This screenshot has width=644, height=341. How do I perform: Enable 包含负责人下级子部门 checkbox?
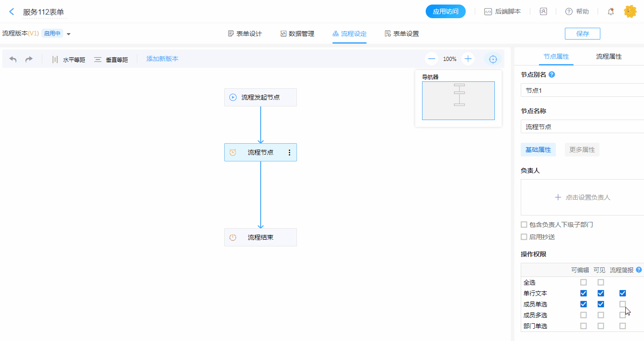point(524,225)
